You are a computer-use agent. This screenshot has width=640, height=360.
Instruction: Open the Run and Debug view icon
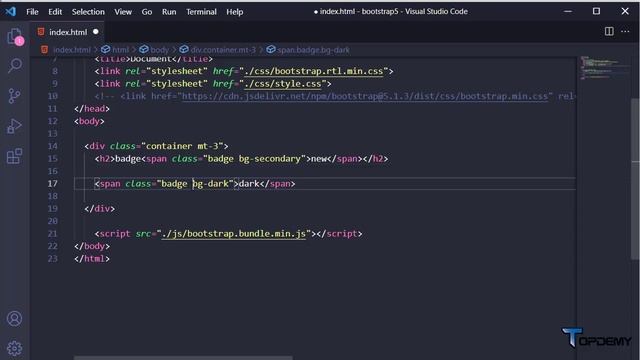point(15,126)
